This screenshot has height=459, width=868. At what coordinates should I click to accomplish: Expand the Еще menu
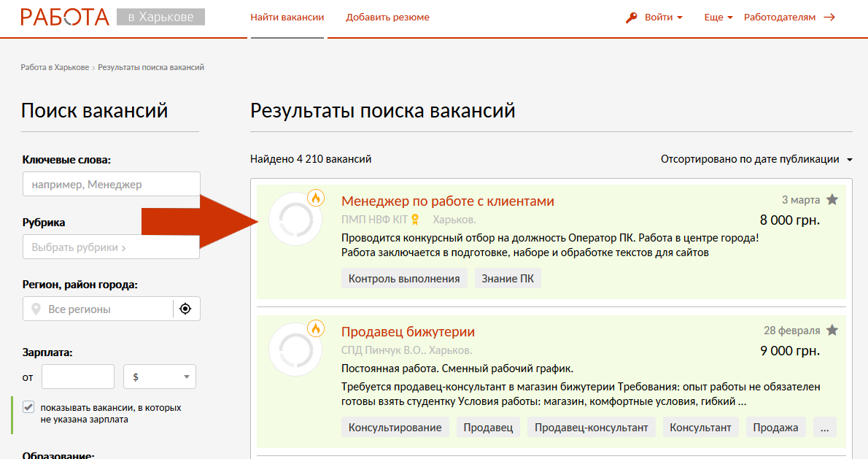[718, 18]
